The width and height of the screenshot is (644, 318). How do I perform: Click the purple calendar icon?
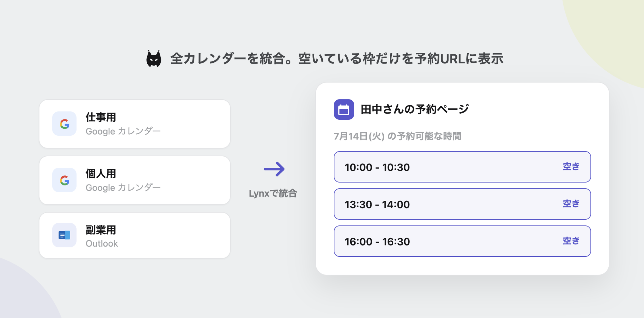click(344, 110)
